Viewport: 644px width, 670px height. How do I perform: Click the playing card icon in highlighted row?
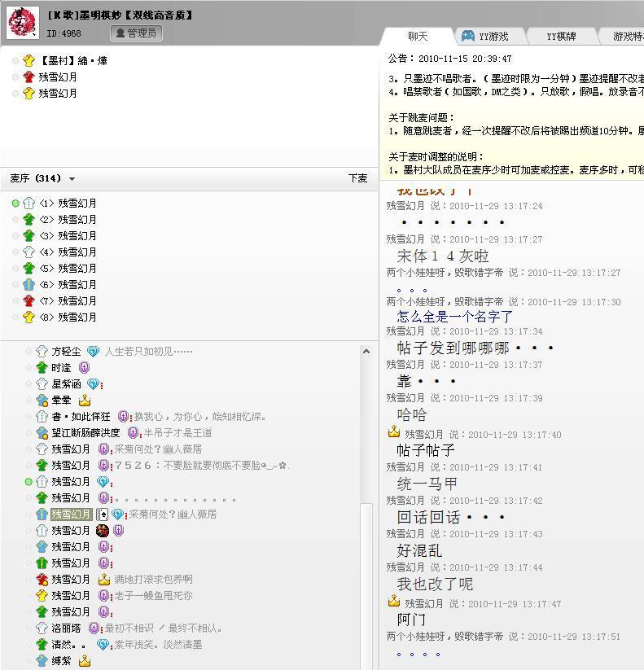[x=103, y=515]
